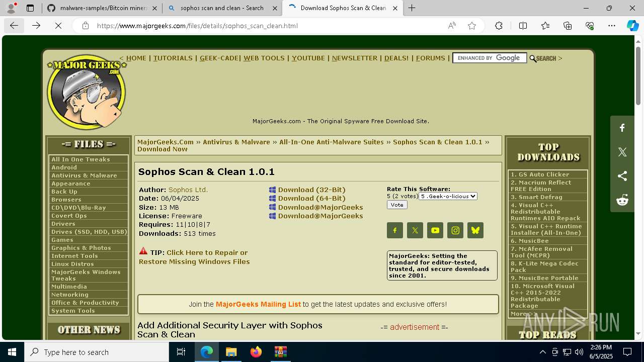644x362 pixels.
Task: Open the YOUTUBE menu link
Action: click(308, 58)
